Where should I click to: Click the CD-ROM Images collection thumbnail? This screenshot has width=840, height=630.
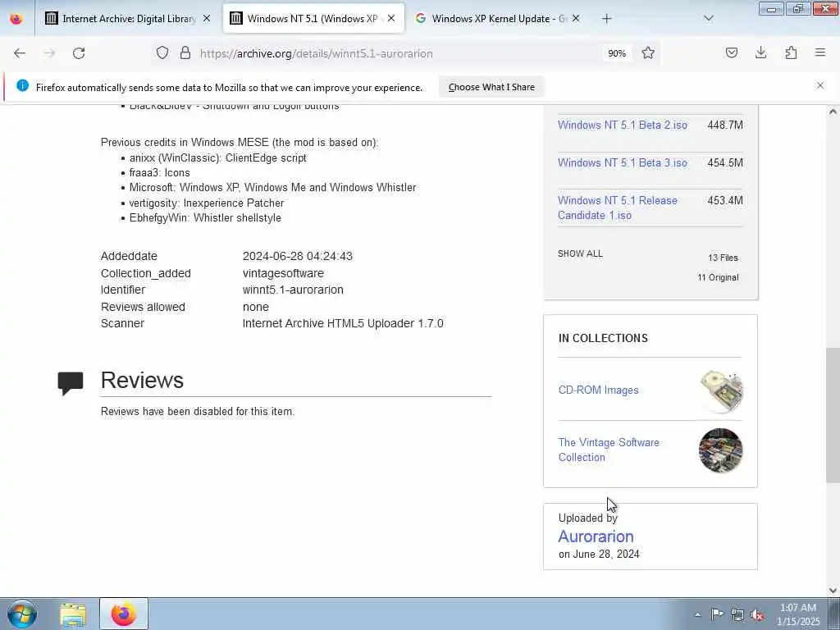coord(721,391)
